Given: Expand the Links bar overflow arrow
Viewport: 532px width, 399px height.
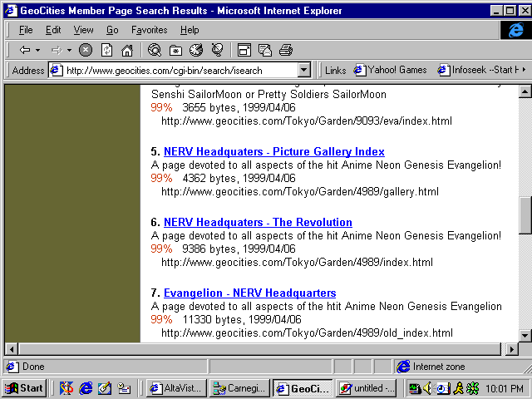Looking at the screenshot, I should pyautogui.click(x=523, y=70).
